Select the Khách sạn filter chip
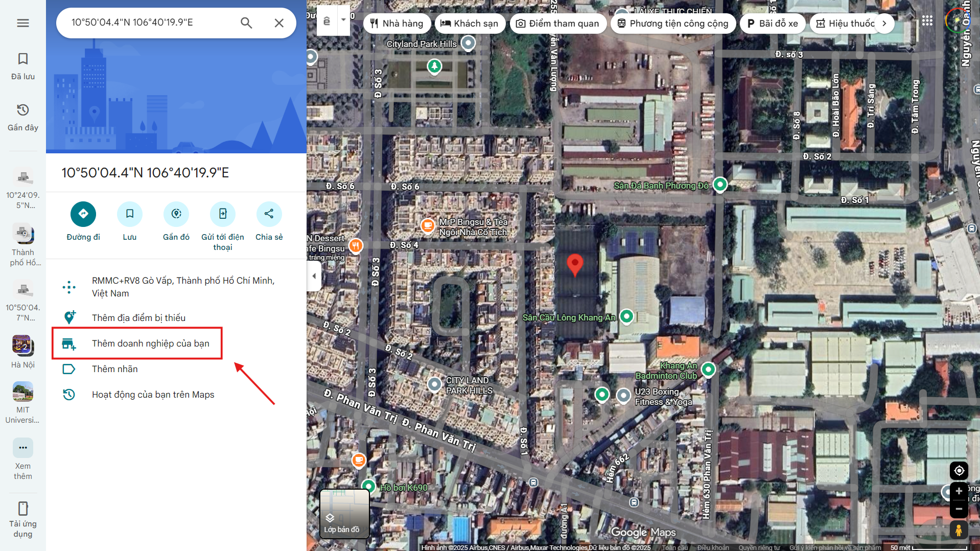The height and width of the screenshot is (551, 980). tap(470, 24)
